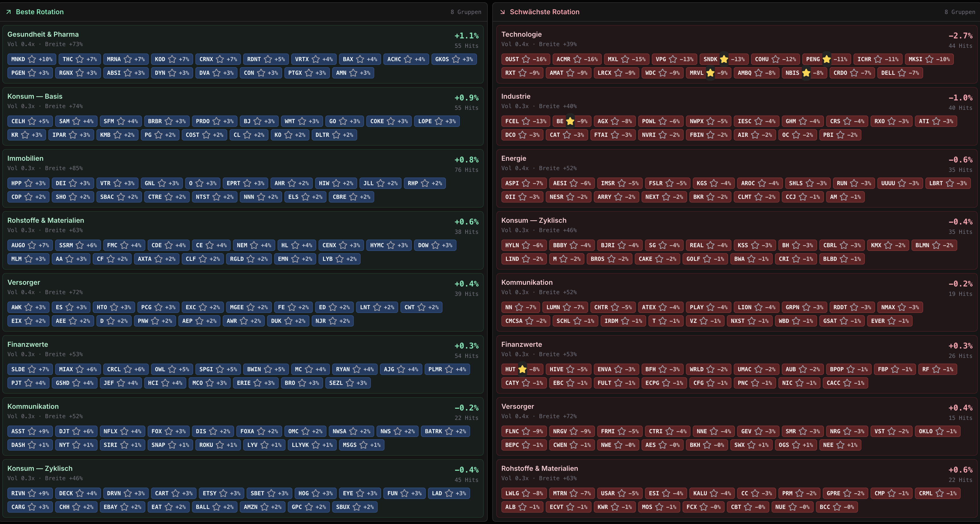Screen dimensions: 980x524
Task: Click the star on the RYAN chip
Action: click(x=357, y=369)
